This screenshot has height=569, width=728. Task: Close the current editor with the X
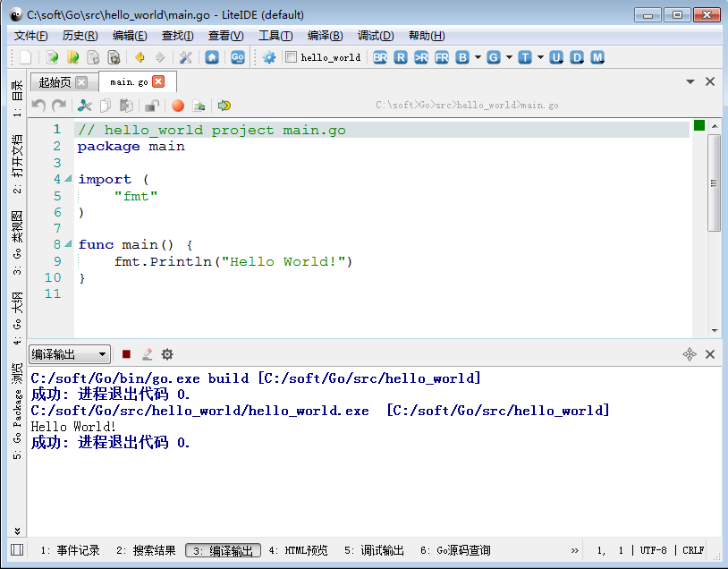tap(710, 81)
